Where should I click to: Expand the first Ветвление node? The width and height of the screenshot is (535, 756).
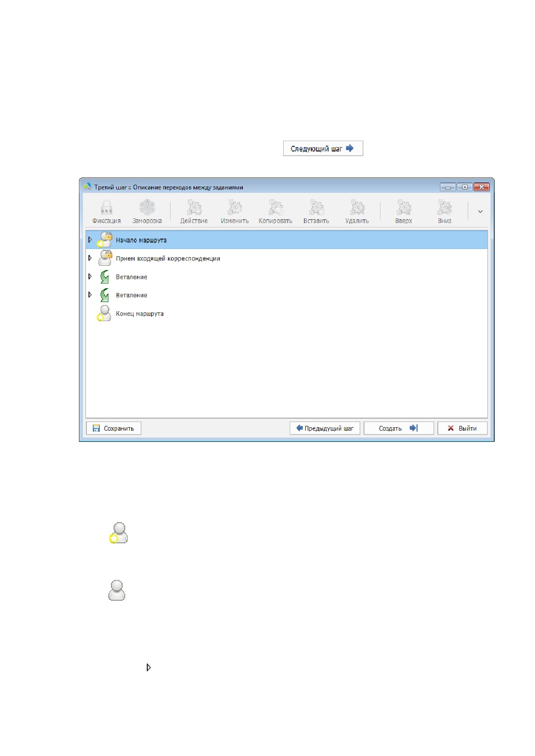coord(90,277)
